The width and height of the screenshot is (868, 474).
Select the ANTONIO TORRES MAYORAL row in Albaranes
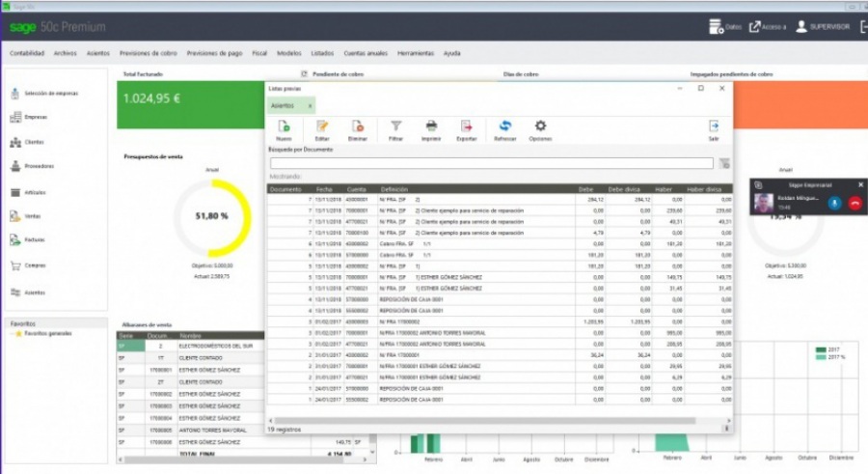coord(190,431)
